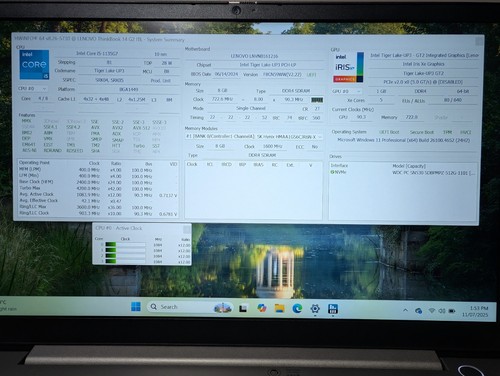Click the Interface column header in Drives

pos(339,165)
